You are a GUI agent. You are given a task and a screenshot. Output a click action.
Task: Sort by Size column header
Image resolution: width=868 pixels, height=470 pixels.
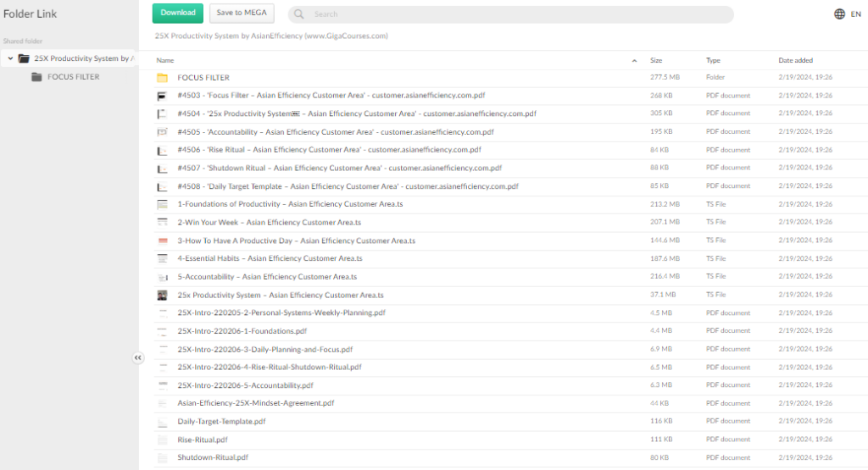656,60
